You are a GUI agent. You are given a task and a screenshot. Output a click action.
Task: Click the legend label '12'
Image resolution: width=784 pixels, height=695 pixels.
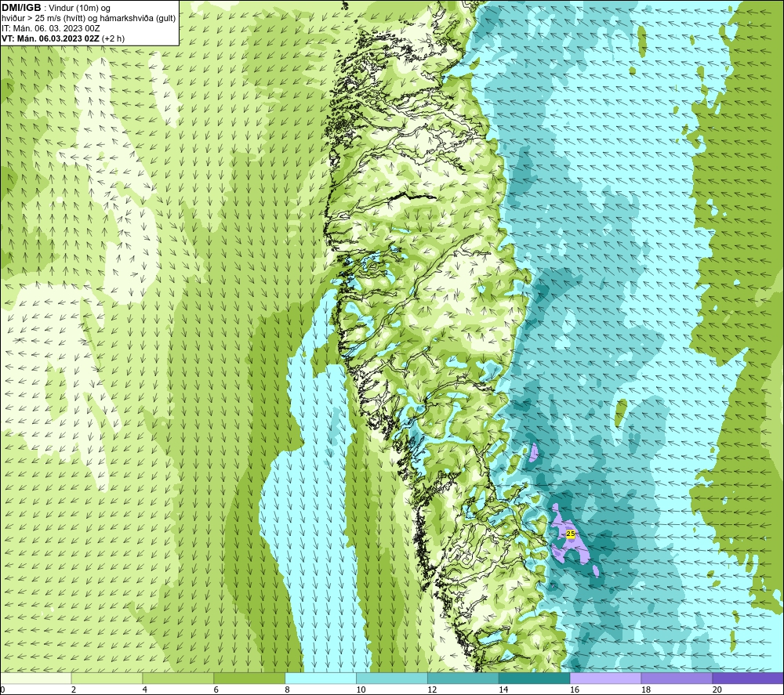[x=432, y=690]
